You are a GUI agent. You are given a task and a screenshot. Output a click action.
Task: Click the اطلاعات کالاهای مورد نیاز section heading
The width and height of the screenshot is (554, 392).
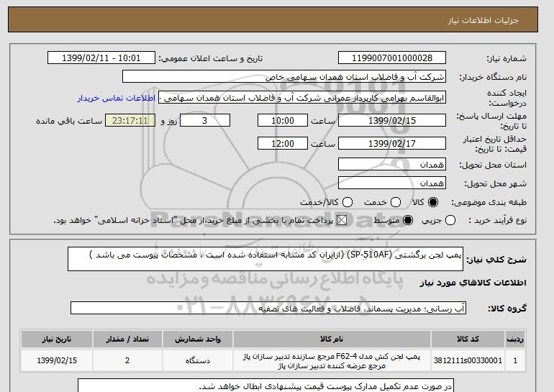pyautogui.click(x=473, y=283)
